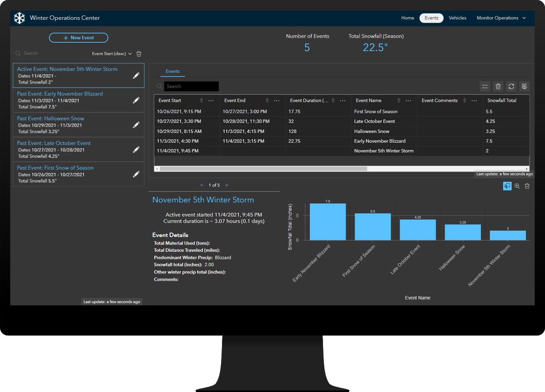Activate the chart's zoom-in magnifier icon

(517, 186)
